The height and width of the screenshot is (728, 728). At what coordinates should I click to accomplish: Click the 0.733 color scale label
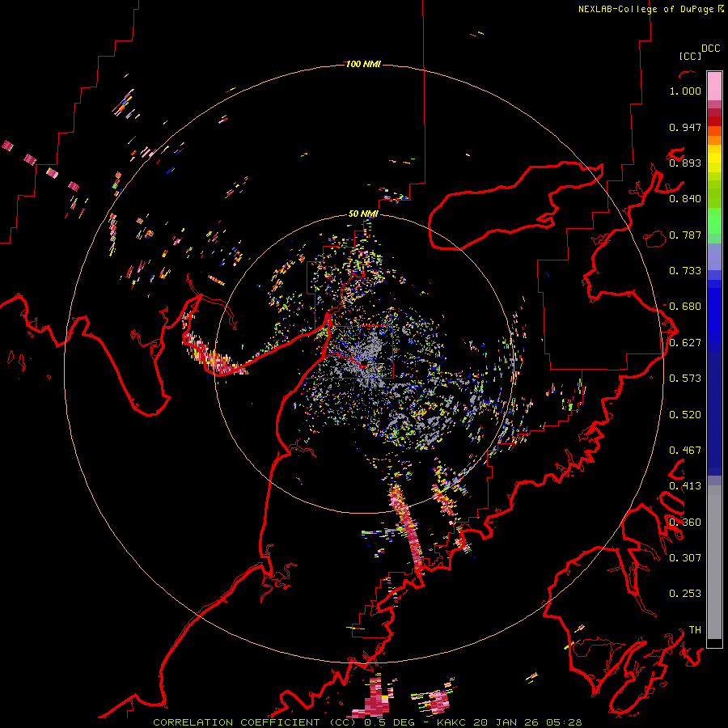[x=685, y=271]
